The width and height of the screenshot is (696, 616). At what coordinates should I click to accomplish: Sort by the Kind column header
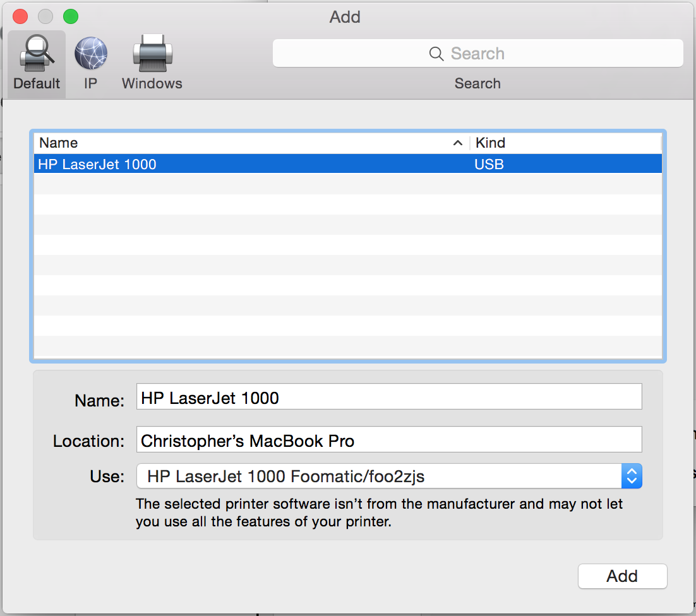(x=566, y=143)
